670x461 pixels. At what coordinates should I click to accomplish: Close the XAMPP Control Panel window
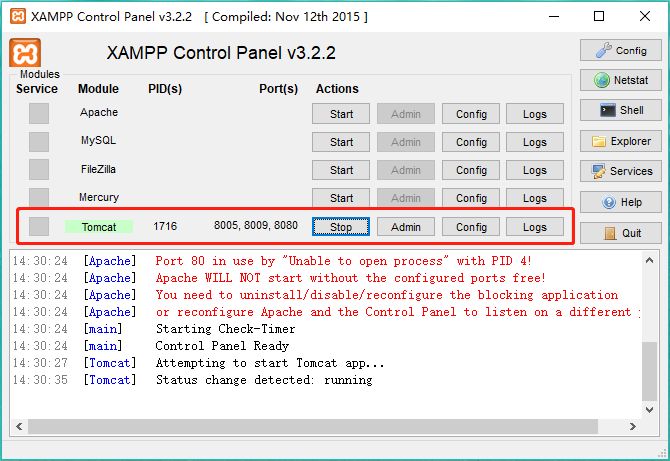[x=645, y=16]
